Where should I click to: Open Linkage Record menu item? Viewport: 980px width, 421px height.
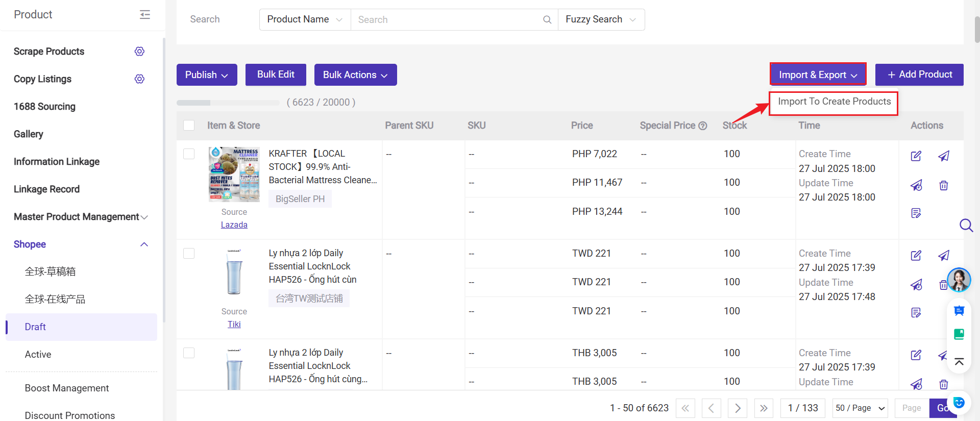46,189
